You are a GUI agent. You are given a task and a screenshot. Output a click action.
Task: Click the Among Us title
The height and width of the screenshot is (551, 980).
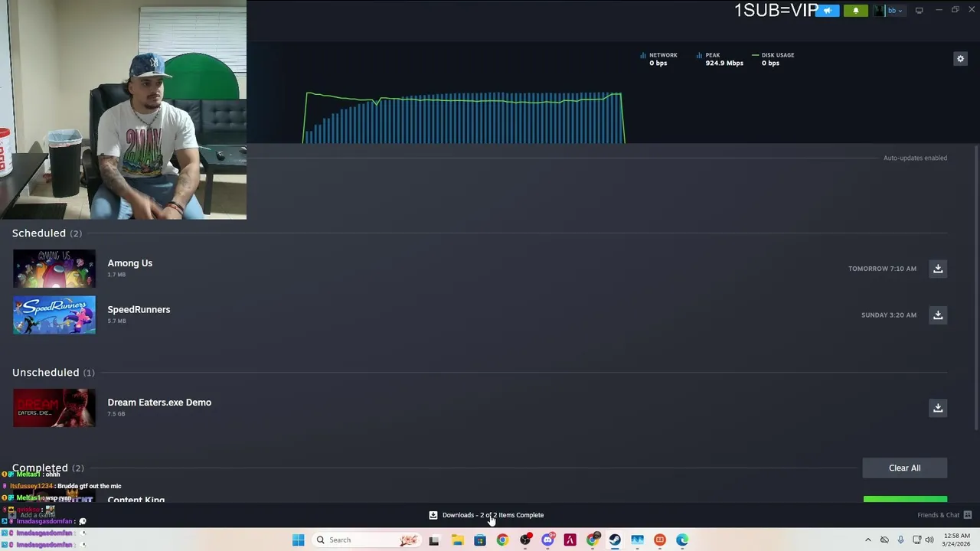pyautogui.click(x=130, y=263)
